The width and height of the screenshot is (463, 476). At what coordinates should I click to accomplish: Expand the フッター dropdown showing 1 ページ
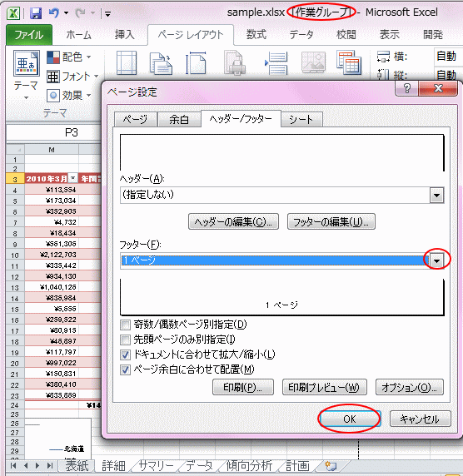point(437,260)
